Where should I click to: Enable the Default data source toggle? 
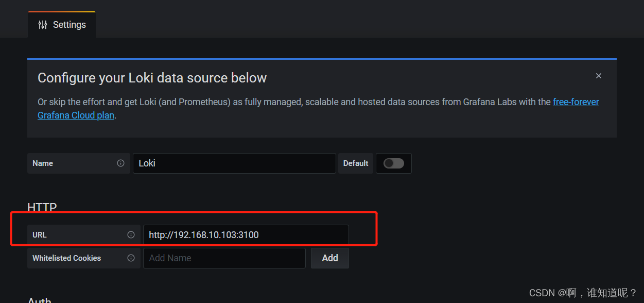[x=393, y=163]
